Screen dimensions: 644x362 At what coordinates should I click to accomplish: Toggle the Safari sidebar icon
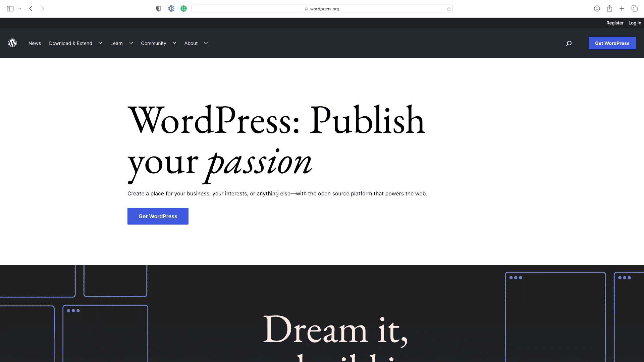10,9
